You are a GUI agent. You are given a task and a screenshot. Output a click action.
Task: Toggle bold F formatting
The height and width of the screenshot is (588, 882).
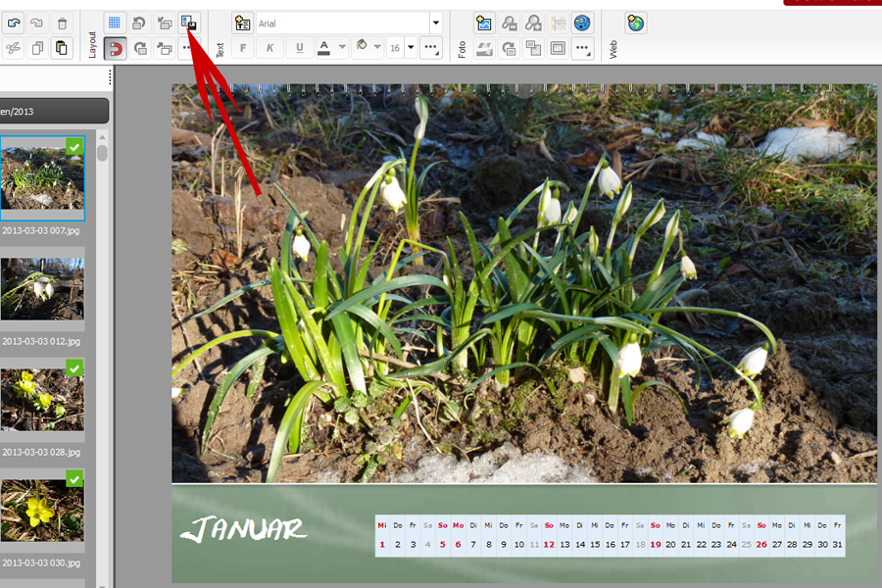243,48
